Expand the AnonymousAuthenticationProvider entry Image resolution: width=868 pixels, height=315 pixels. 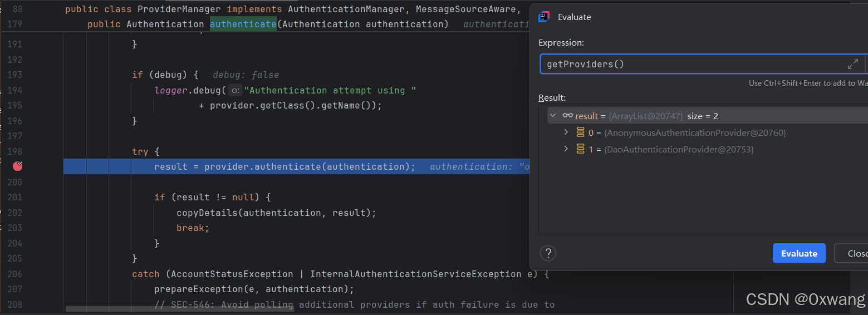pyautogui.click(x=566, y=132)
